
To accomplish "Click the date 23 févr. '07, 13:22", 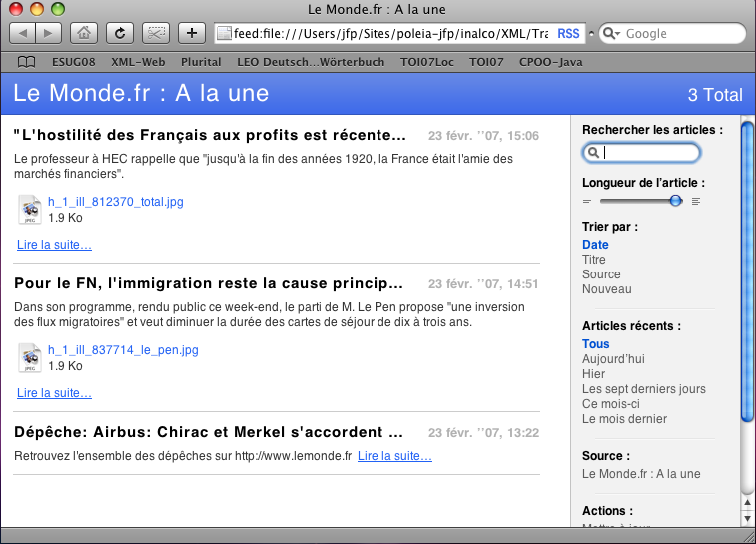I will [483, 433].
